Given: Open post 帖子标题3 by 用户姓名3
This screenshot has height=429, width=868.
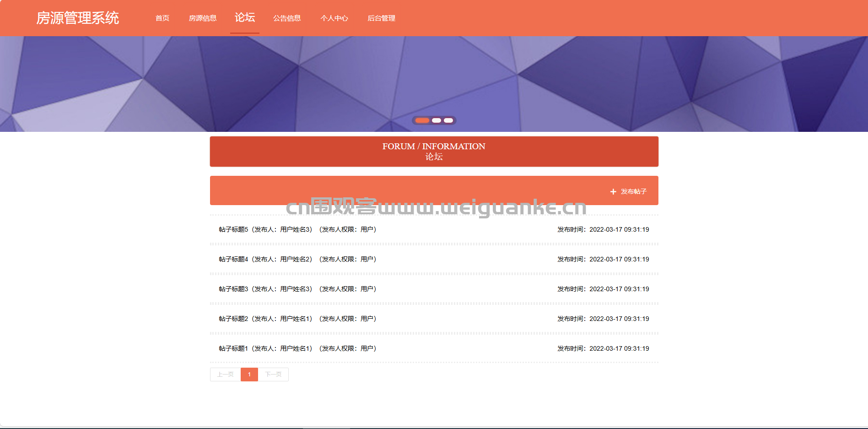Looking at the screenshot, I should 297,289.
